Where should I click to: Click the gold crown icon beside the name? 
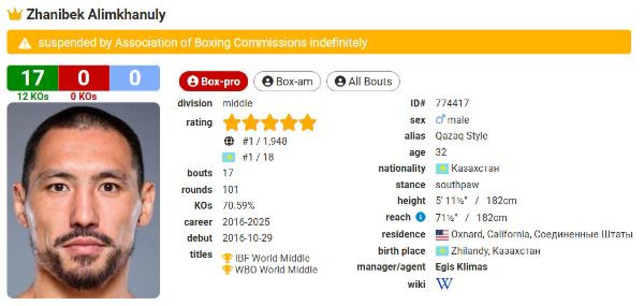[14, 14]
